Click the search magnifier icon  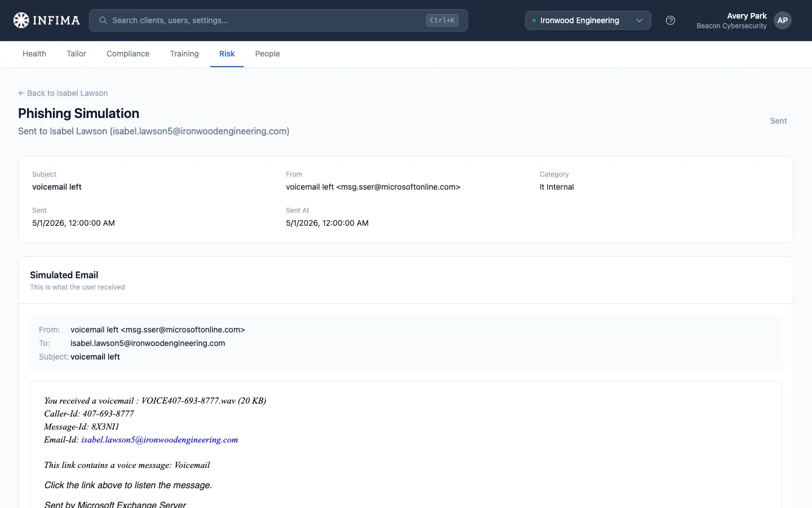point(103,20)
